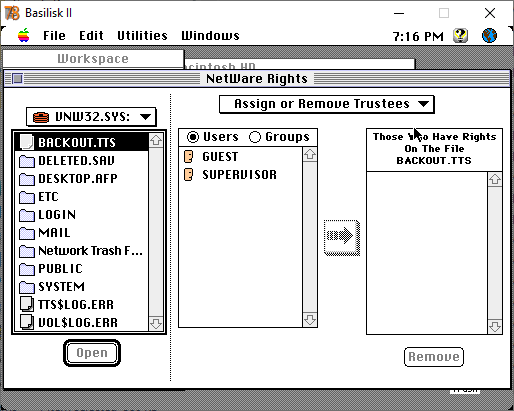514x411 pixels.
Task: Select the Network Trash F... folder
Action: click(82, 251)
